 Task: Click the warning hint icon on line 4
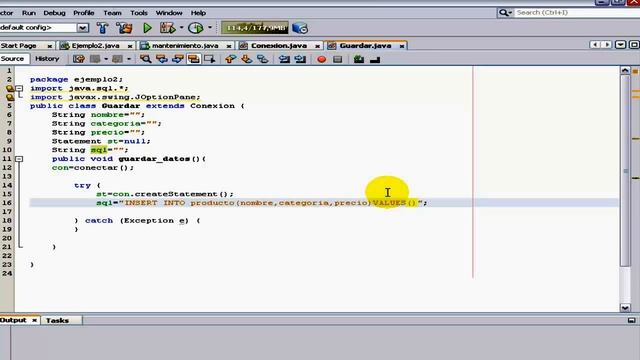pos(10,97)
